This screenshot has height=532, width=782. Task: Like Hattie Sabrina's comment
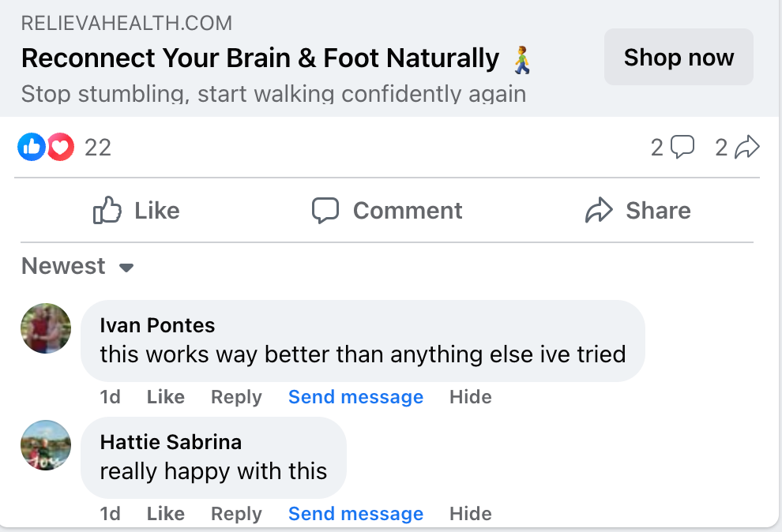pyautogui.click(x=165, y=514)
